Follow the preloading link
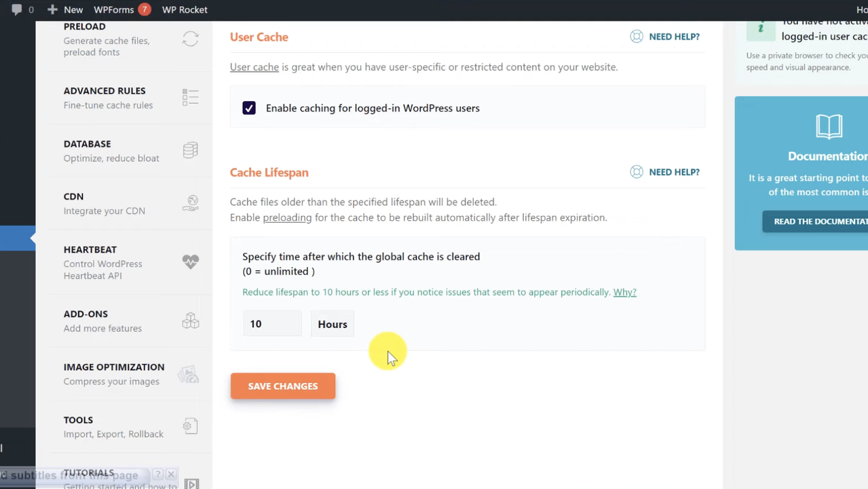This screenshot has height=489, width=868. pos(287,218)
